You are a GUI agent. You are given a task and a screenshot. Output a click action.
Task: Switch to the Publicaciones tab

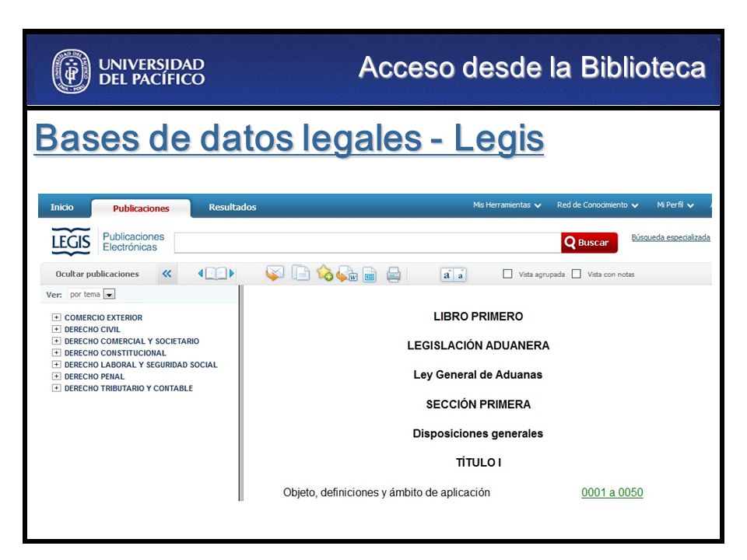(x=141, y=208)
